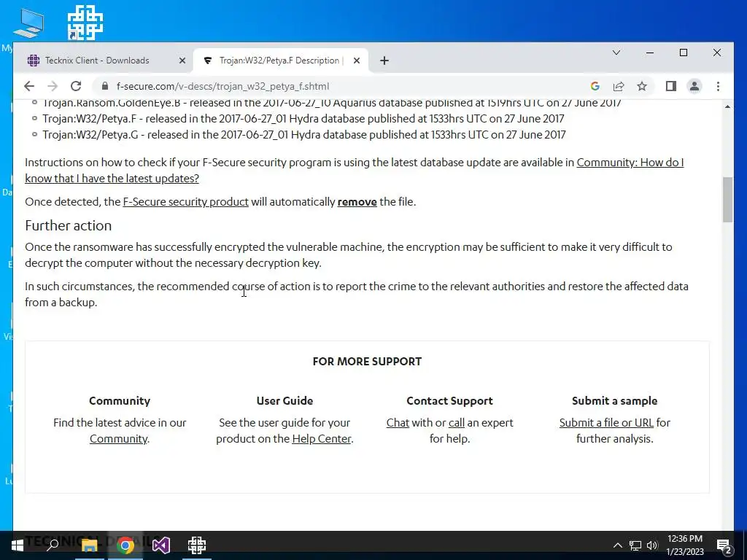The image size is (747, 560).
Task: Click the Contact Support heading
Action: click(x=449, y=401)
